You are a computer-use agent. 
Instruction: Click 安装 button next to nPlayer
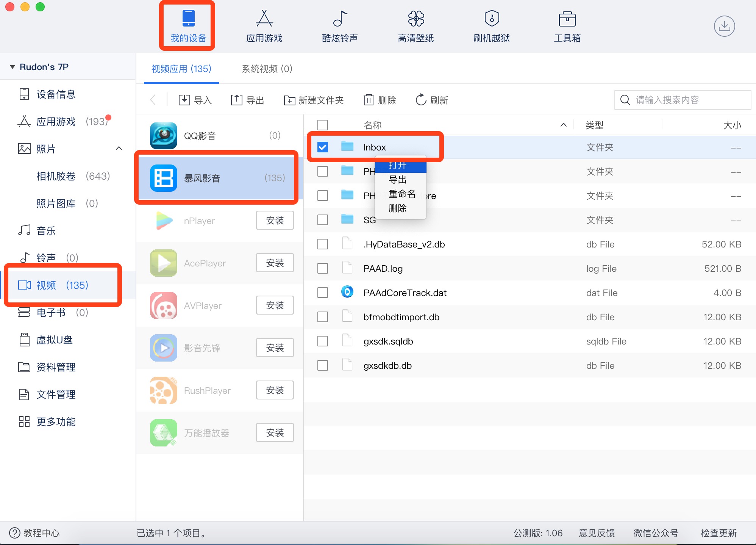click(x=275, y=221)
